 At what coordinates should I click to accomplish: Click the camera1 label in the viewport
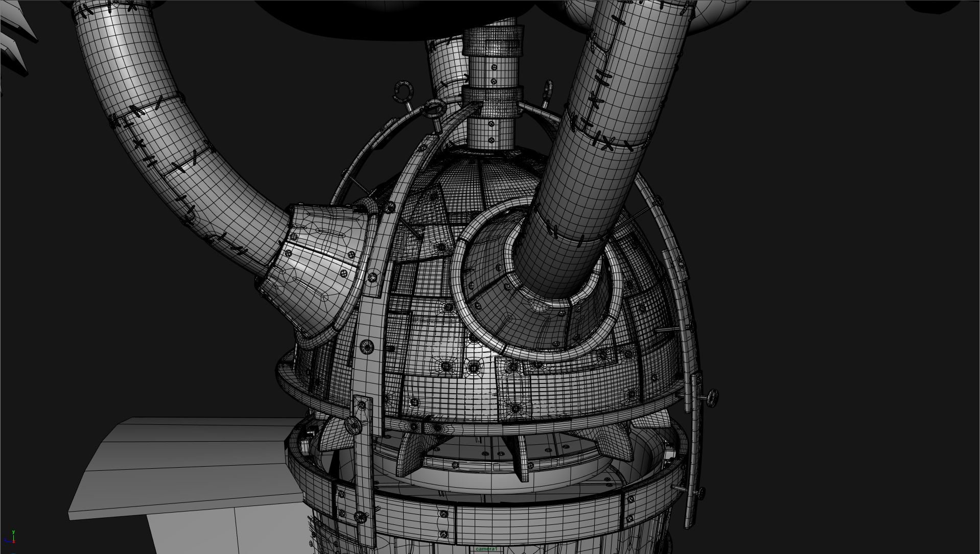pos(486,549)
